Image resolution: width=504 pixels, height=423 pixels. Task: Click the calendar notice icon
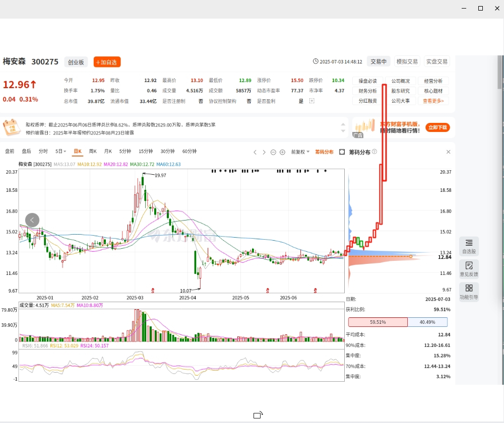pyautogui.click(x=12, y=127)
